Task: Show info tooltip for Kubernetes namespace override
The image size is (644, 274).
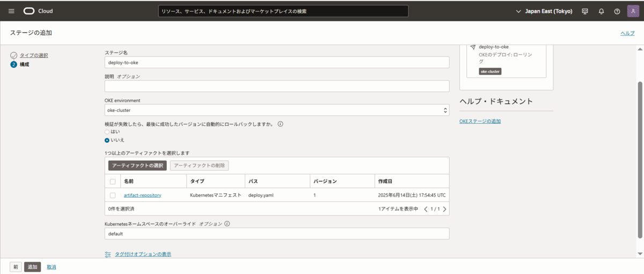Action: click(x=227, y=223)
